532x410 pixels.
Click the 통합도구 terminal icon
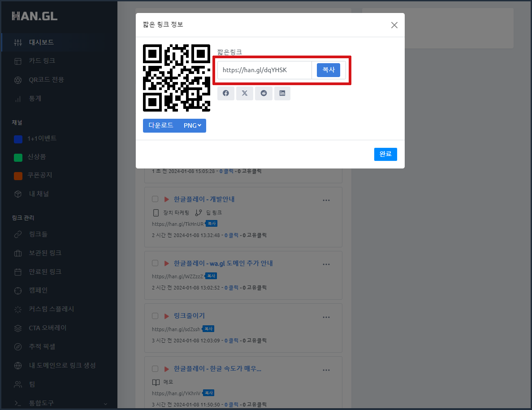click(x=18, y=403)
